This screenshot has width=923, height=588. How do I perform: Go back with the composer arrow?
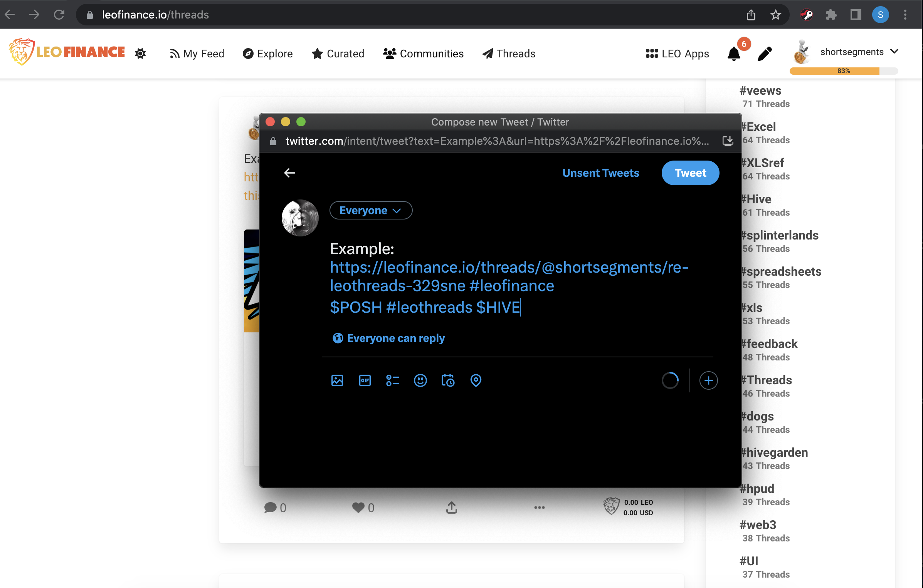coord(289,173)
